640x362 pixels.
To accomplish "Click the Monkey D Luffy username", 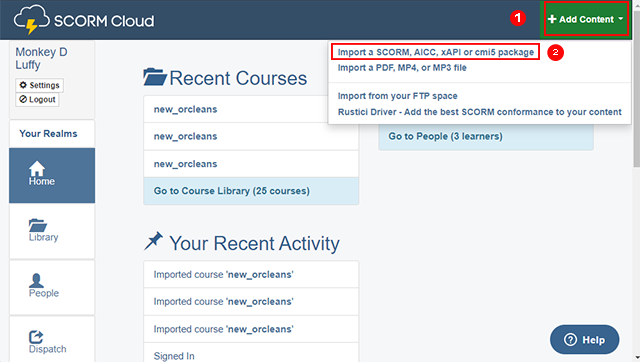I will tap(41, 58).
